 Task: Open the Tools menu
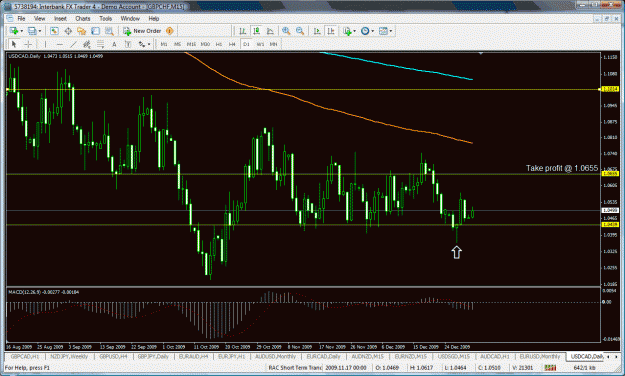(106, 18)
